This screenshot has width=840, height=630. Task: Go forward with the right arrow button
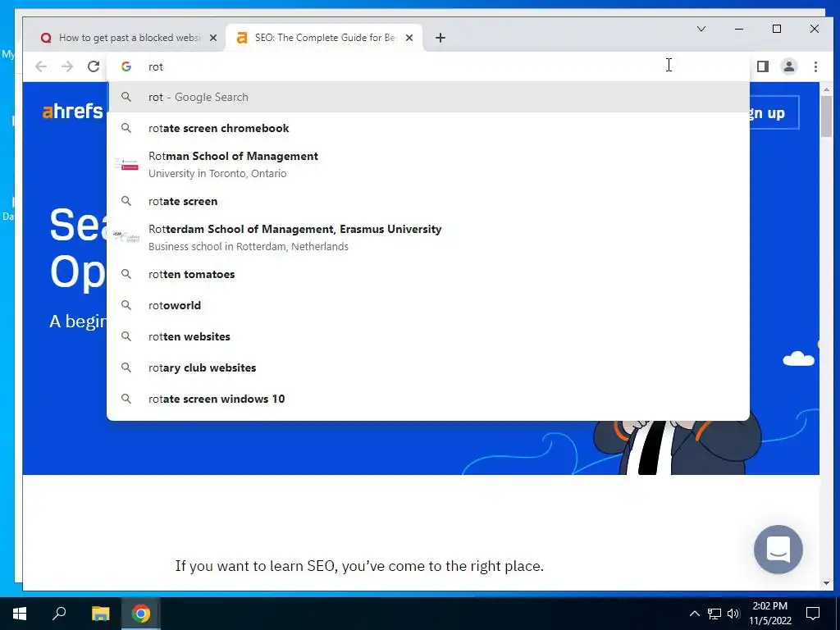(67, 66)
